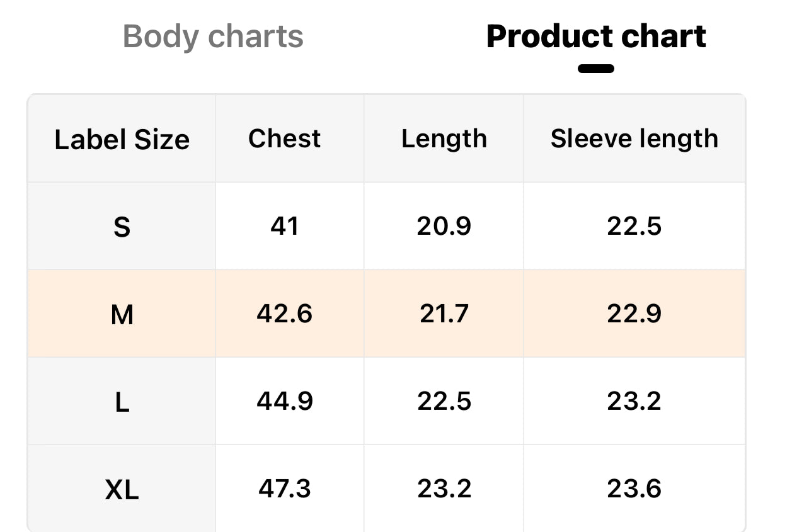809x532 pixels.
Task: Click the chest value 47.3
Action: click(284, 488)
